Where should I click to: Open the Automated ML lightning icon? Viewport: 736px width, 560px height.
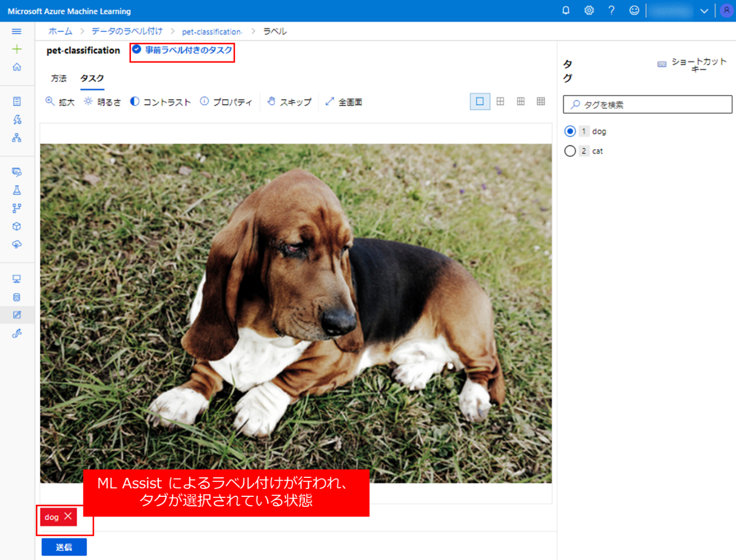point(17,119)
